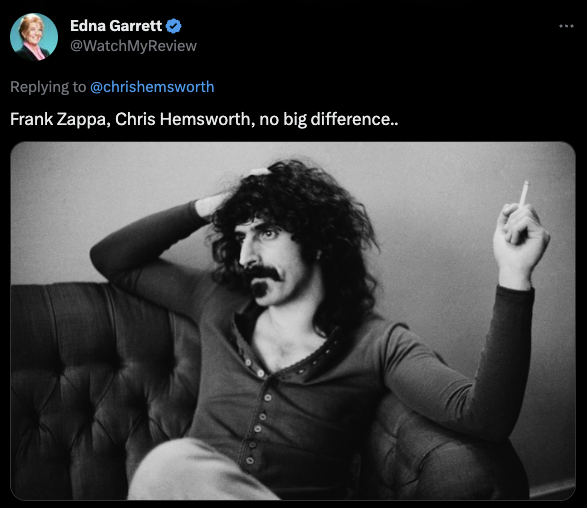
Task: Click "no big difference.." in tweet text
Action: click(x=329, y=119)
